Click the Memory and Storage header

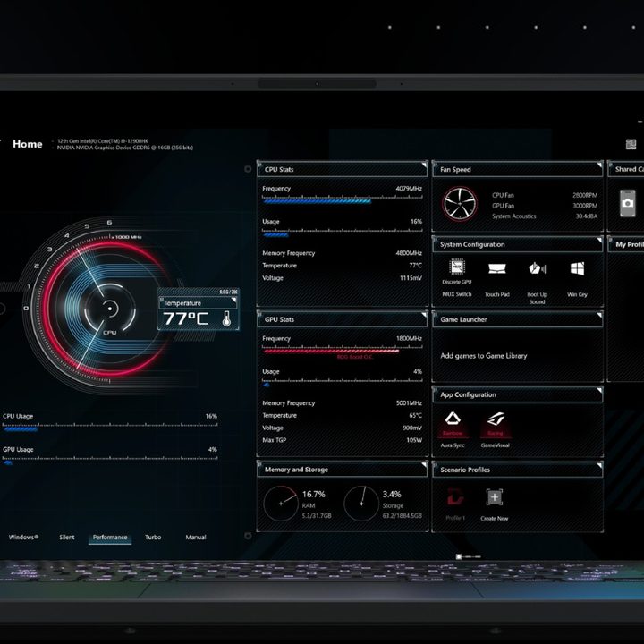click(x=342, y=470)
